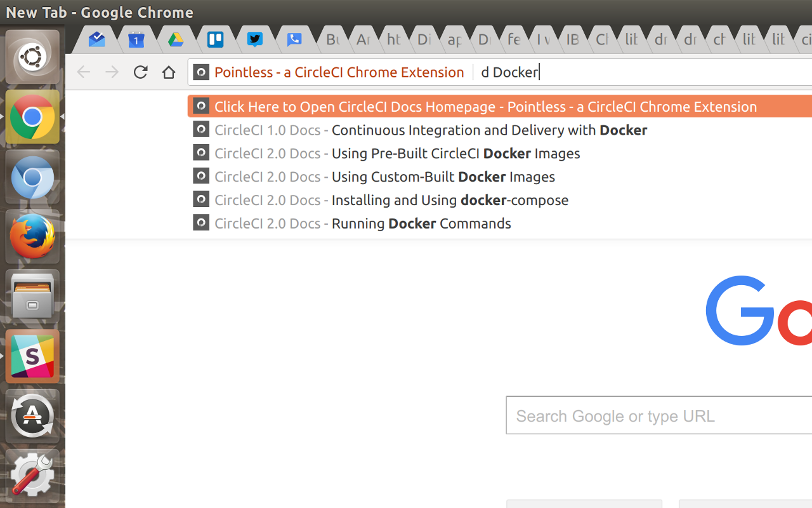Click the "Pointless - a CircleCI Chrome Extension" keyword label
The width and height of the screenshot is (812, 508).
pos(339,72)
